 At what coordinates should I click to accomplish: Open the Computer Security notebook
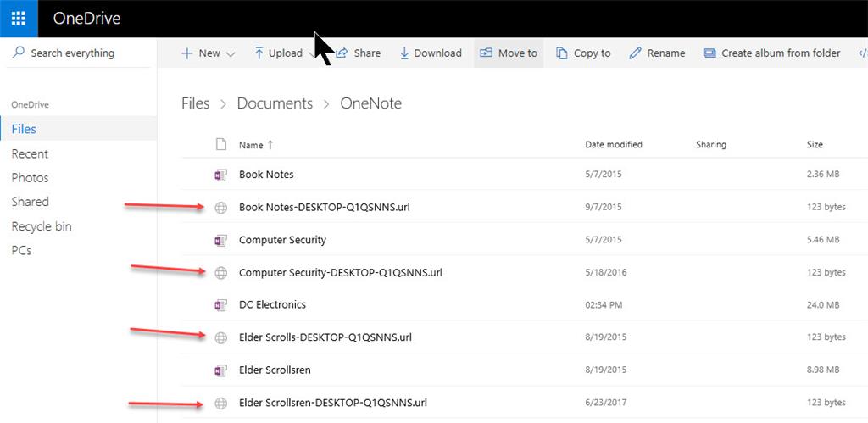[x=282, y=240]
